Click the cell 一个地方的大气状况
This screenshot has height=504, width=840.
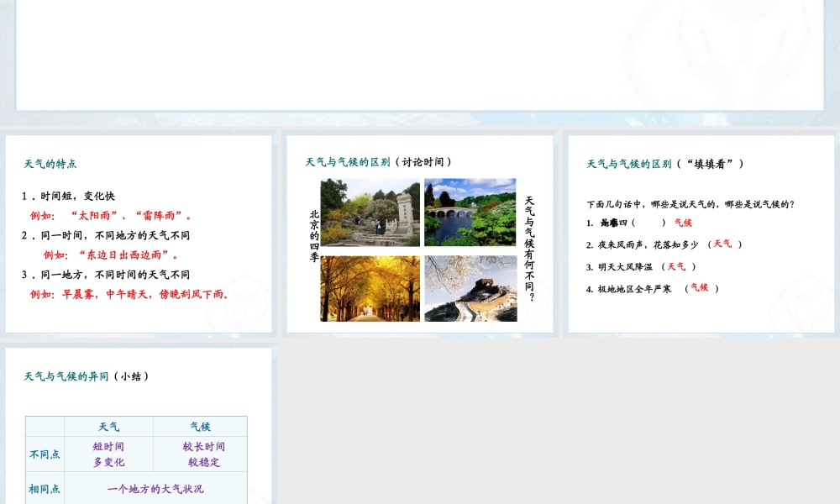tap(155, 489)
